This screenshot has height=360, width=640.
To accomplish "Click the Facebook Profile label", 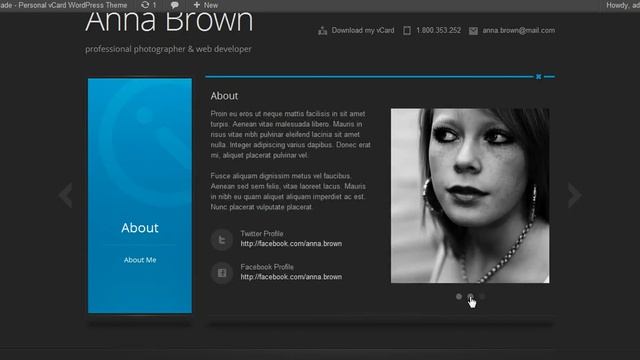I will [x=267, y=267].
